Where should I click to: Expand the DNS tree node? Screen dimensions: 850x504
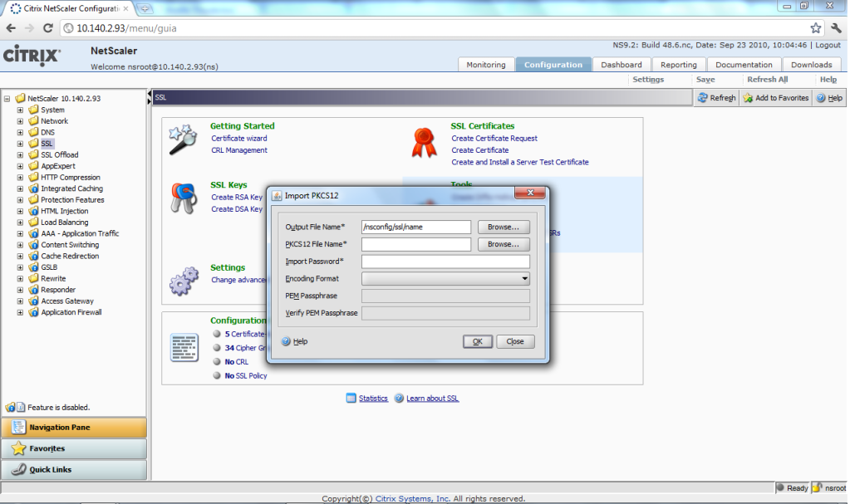(x=20, y=132)
